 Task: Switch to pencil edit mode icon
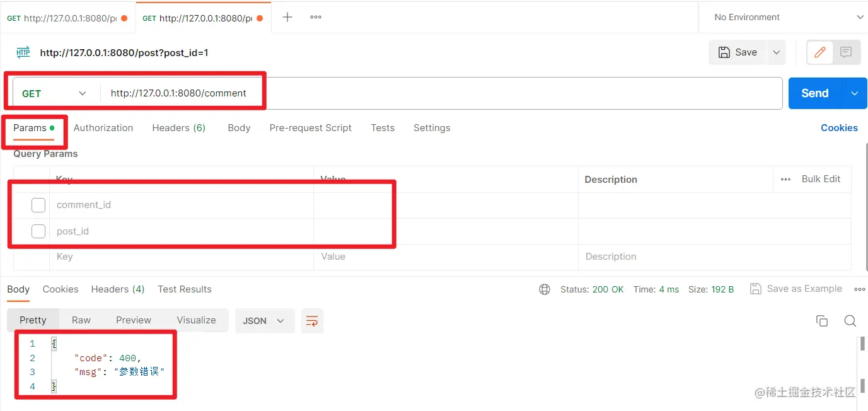(820, 52)
